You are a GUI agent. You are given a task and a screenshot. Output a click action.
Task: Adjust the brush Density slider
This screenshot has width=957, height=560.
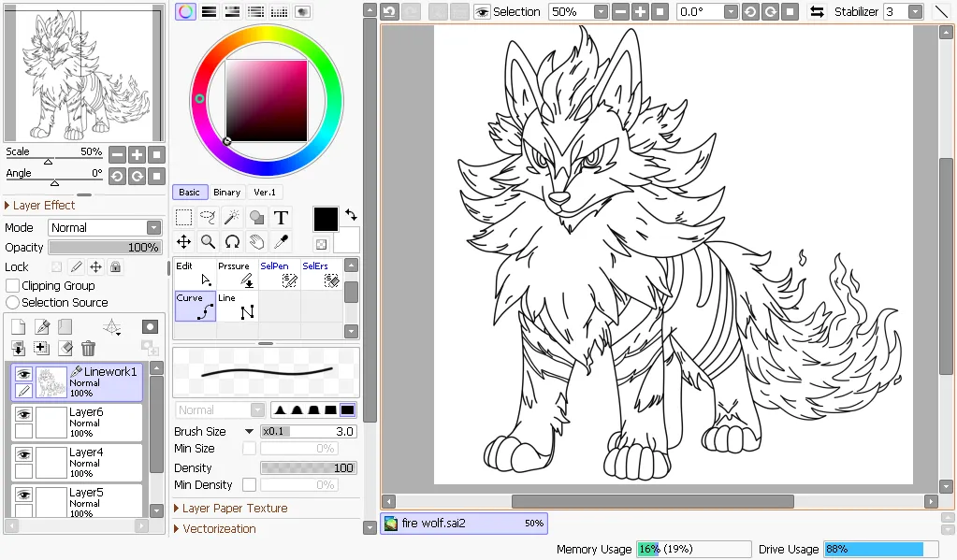pos(309,467)
